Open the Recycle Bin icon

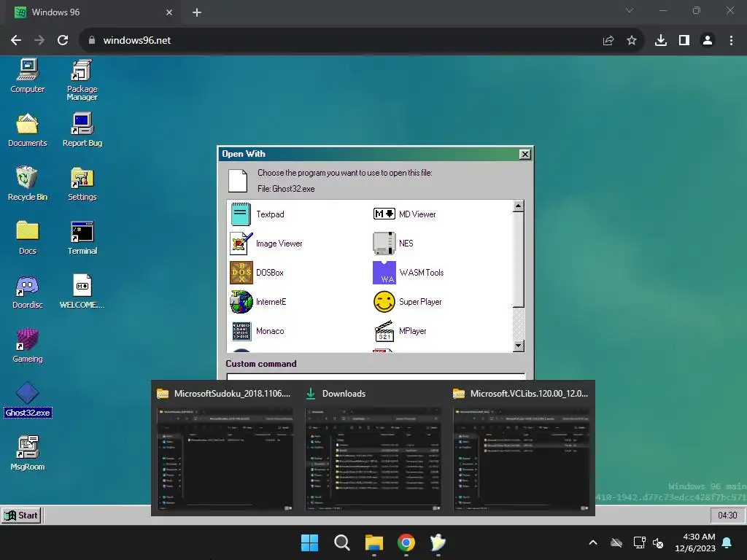click(27, 184)
